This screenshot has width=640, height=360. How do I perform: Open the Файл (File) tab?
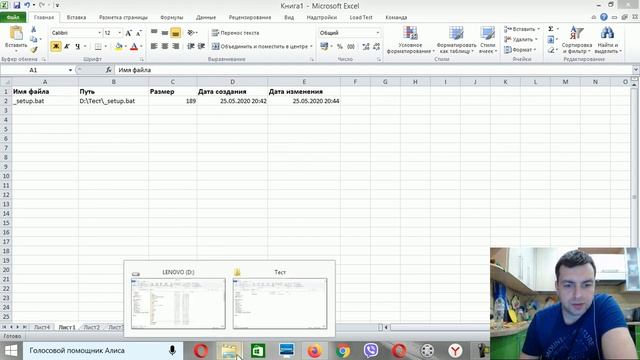coord(13,18)
